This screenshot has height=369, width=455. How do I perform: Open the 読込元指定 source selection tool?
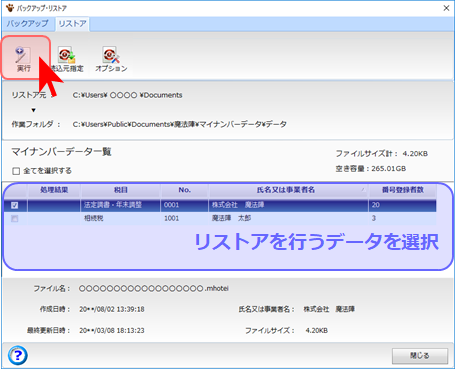[x=67, y=60]
